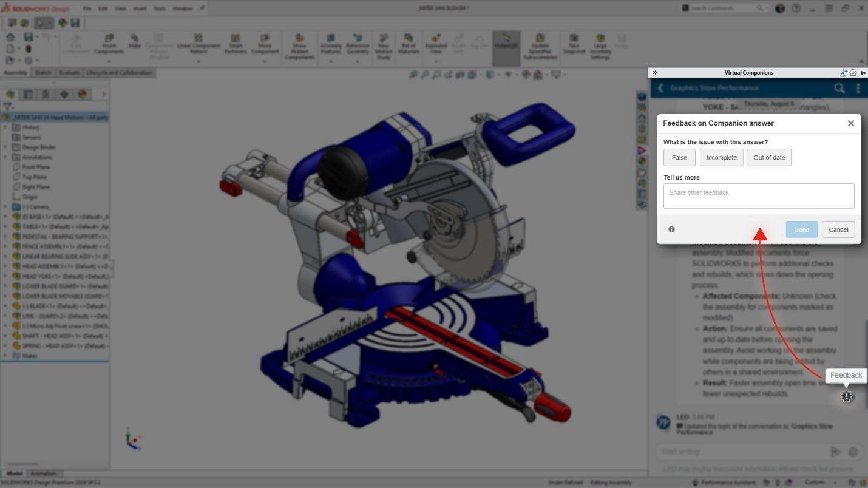The width and height of the screenshot is (868, 488).
Task: Click the 'Share other feedback' text box
Action: pyautogui.click(x=759, y=196)
